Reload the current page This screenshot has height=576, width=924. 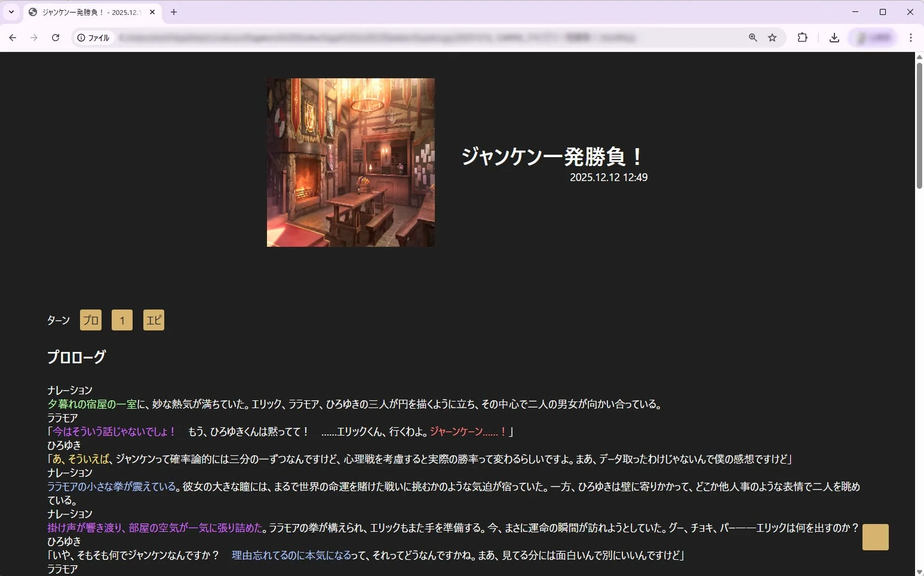click(56, 37)
